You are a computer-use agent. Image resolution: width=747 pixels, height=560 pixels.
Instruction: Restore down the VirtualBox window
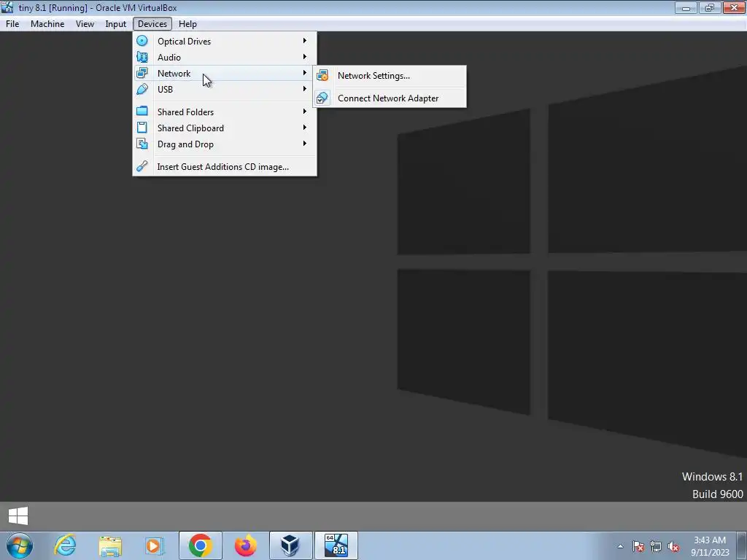tap(710, 7)
